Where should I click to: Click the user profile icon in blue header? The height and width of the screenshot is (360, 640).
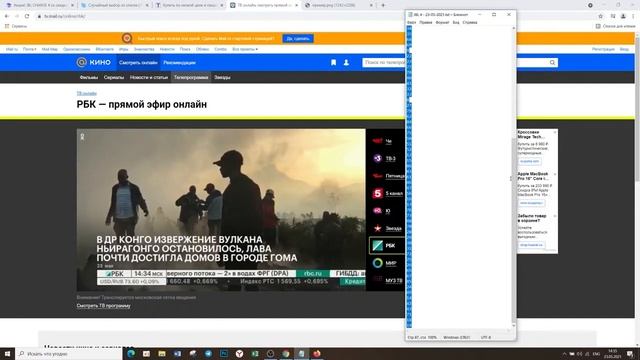(x=346, y=62)
